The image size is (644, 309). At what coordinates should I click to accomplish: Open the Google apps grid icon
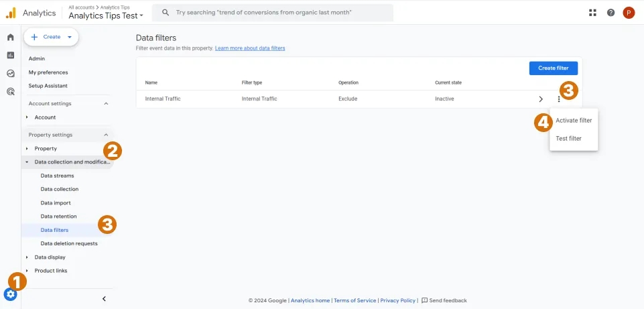(x=592, y=13)
